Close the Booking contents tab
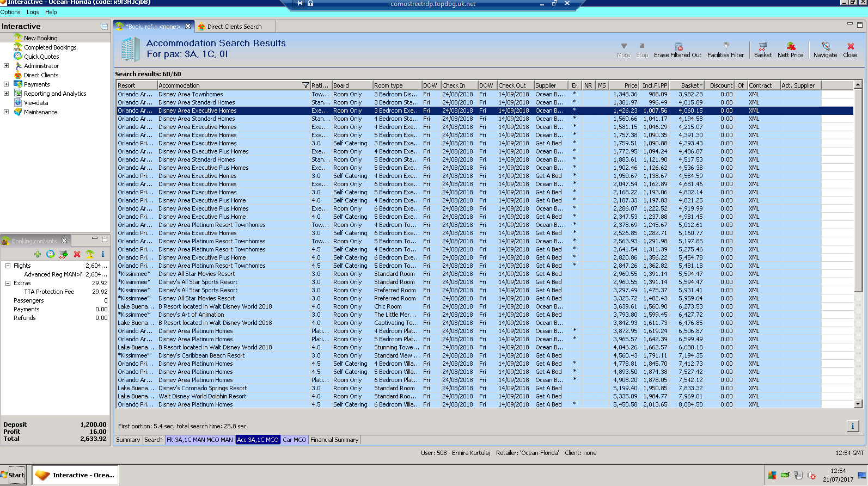The width and height of the screenshot is (868, 486). (64, 241)
